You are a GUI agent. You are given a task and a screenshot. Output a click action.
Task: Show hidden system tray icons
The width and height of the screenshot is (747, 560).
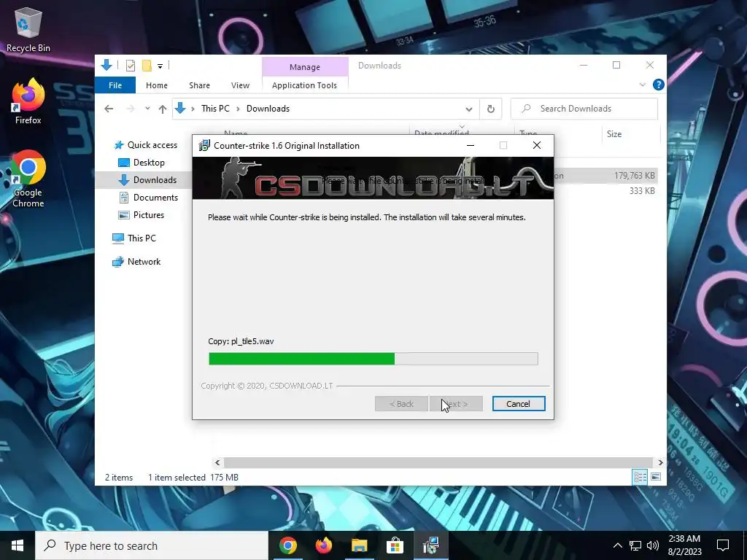coord(617,545)
